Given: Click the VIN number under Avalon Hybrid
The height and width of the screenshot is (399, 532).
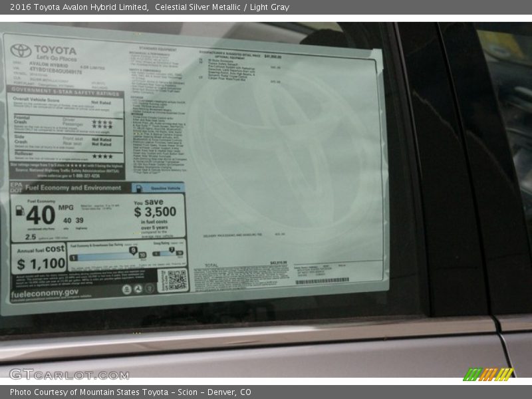Looking at the screenshot, I should tap(56, 70).
